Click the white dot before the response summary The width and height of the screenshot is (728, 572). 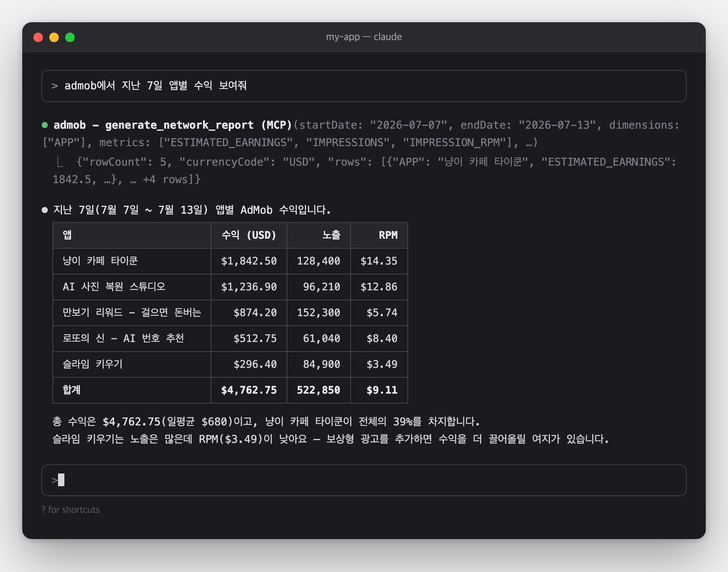pyautogui.click(x=45, y=210)
